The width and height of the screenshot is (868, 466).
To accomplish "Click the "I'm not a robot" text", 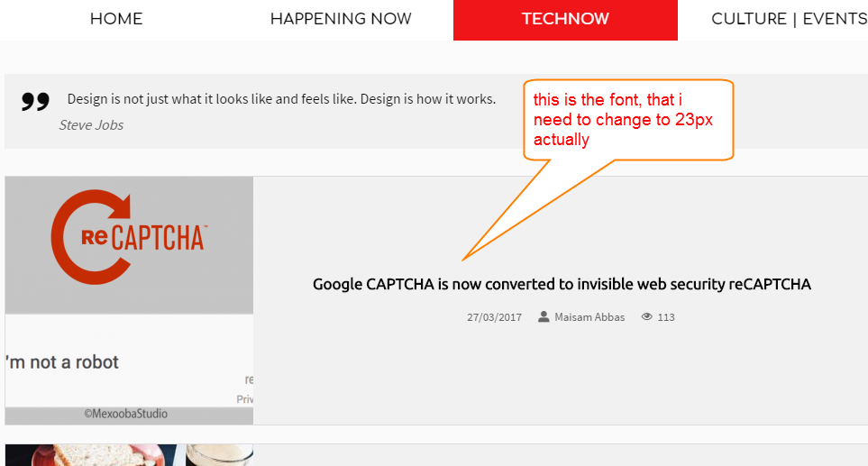I will [62, 362].
